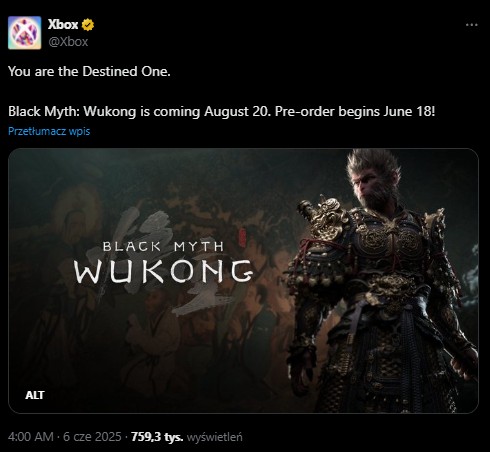Open the 759,3 tys. view count
This screenshot has width=490, height=452.
pos(157,436)
